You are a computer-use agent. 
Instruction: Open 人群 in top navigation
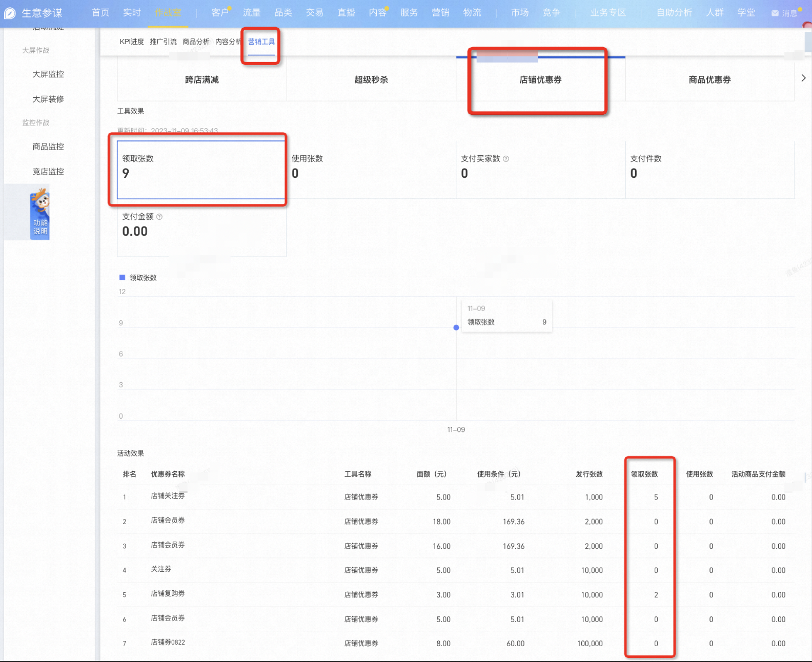click(715, 12)
